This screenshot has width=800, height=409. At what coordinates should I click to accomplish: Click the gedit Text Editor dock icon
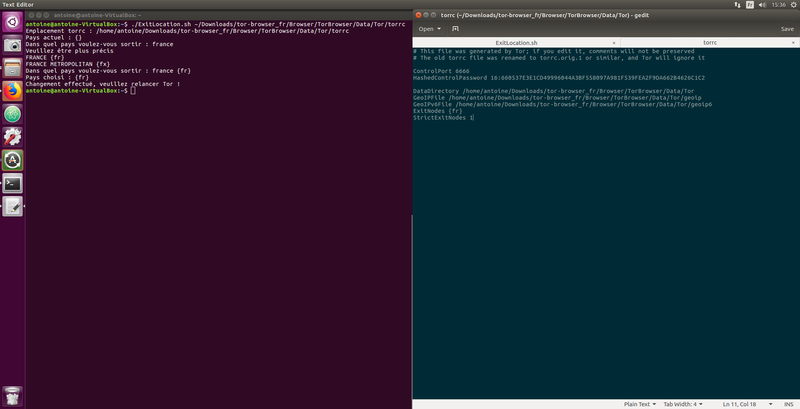(x=12, y=206)
